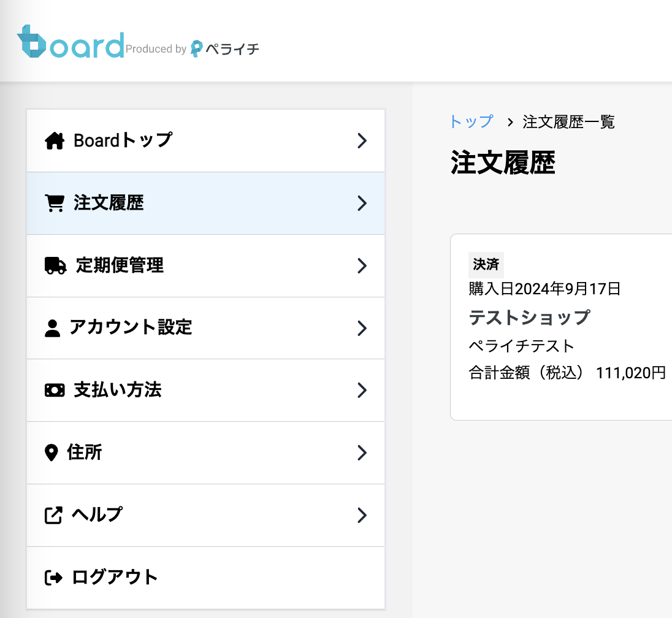Click the 決済 status badge on order
Image resolution: width=672 pixels, height=618 pixels.
click(x=486, y=265)
